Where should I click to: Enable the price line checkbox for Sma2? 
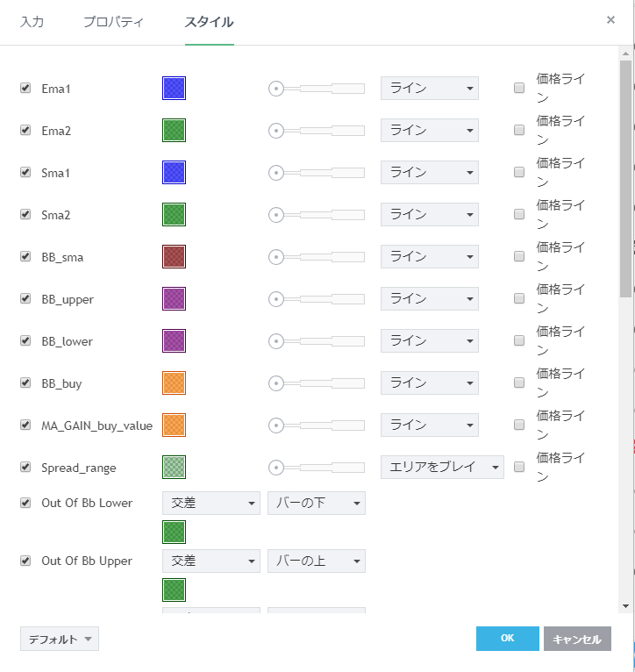pyautogui.click(x=519, y=215)
